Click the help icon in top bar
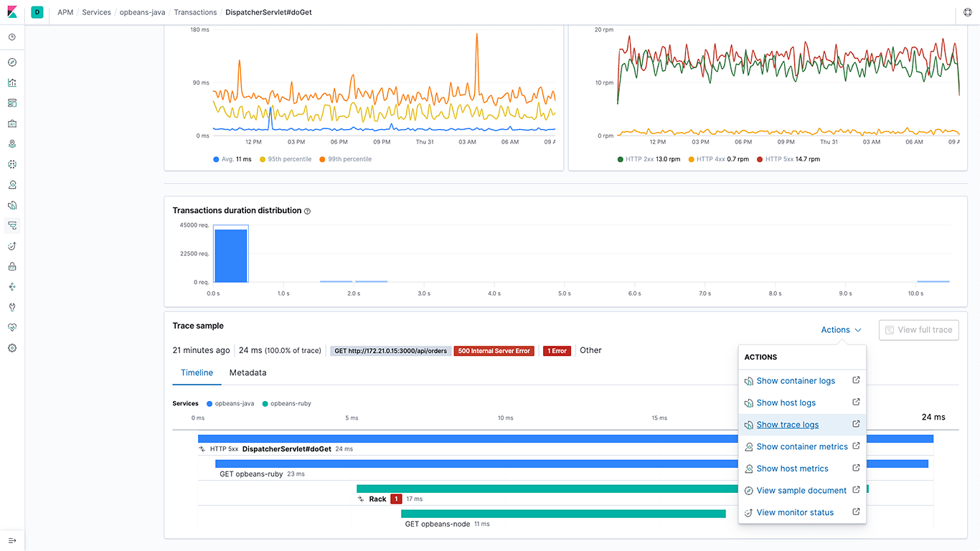The height and width of the screenshot is (551, 980). pos(967,12)
